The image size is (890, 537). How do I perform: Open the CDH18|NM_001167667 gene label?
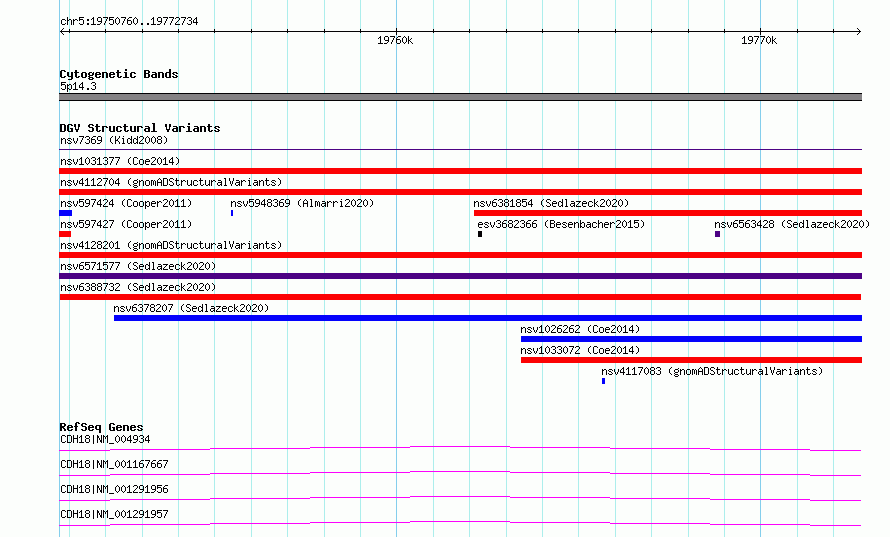pos(114,464)
